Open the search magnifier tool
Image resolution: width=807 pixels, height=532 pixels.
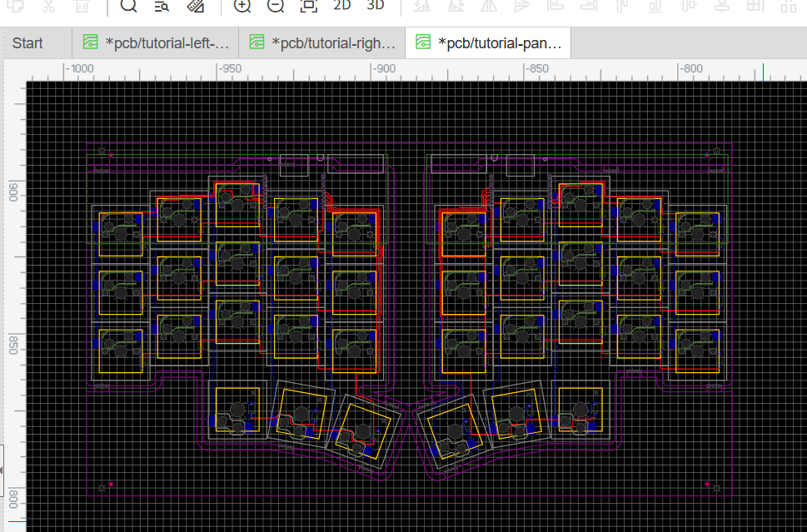point(128,6)
